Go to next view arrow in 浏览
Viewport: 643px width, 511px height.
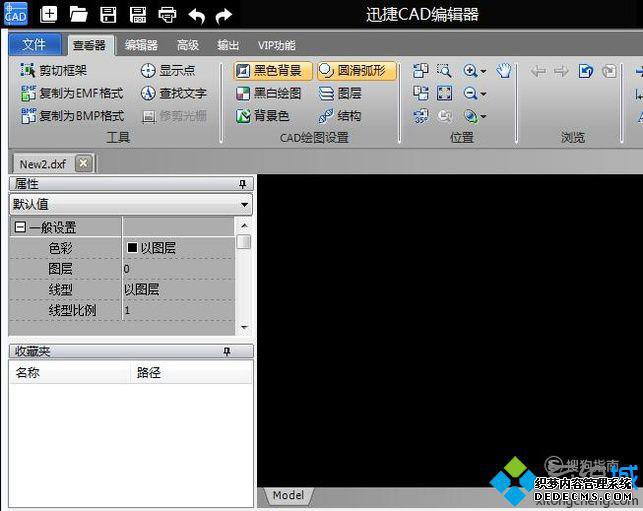561,71
